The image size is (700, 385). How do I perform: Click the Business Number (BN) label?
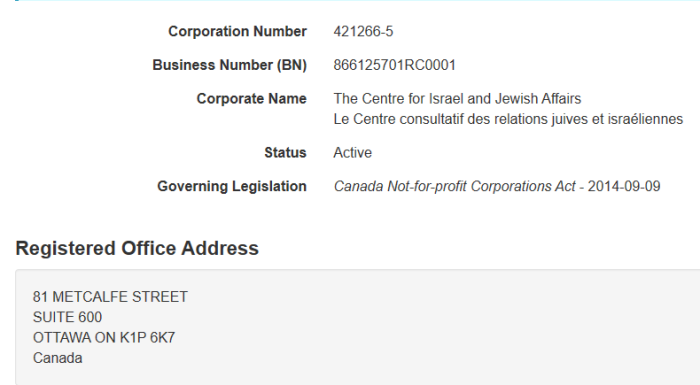tap(229, 65)
